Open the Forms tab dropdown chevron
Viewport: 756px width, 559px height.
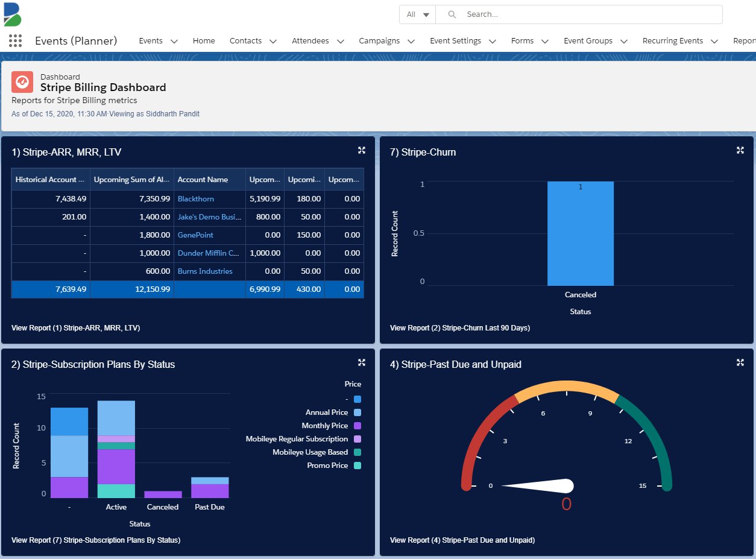[545, 41]
